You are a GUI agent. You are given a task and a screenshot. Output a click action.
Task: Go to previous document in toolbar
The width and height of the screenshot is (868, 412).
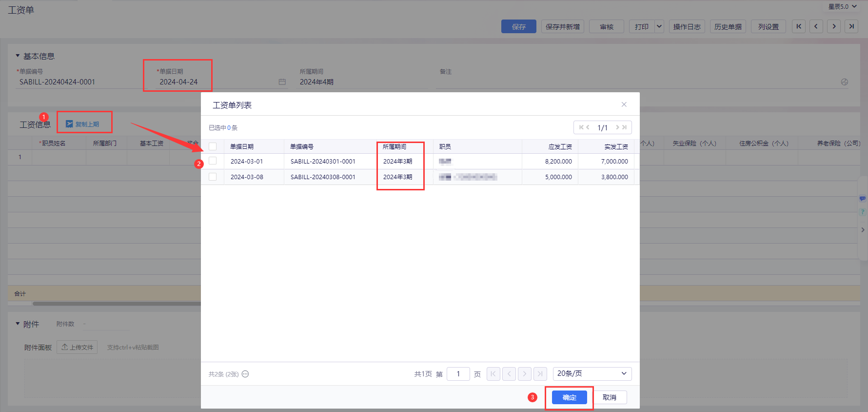pyautogui.click(x=816, y=26)
